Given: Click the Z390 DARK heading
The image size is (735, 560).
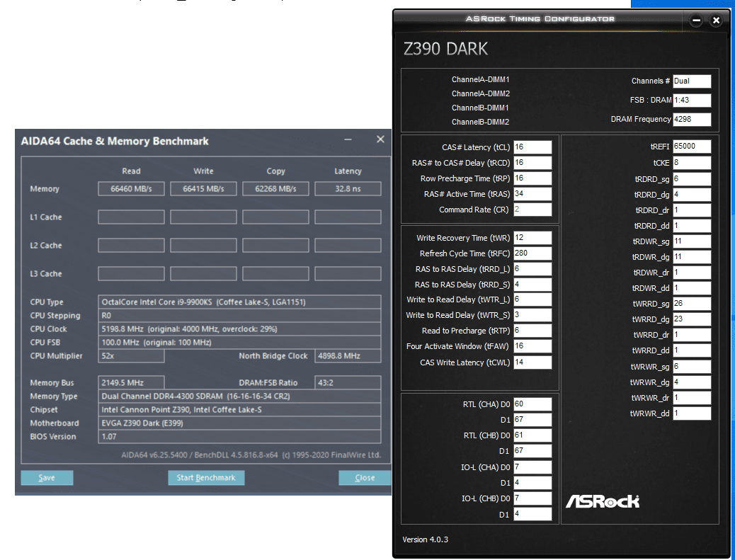Looking at the screenshot, I should click(x=446, y=49).
